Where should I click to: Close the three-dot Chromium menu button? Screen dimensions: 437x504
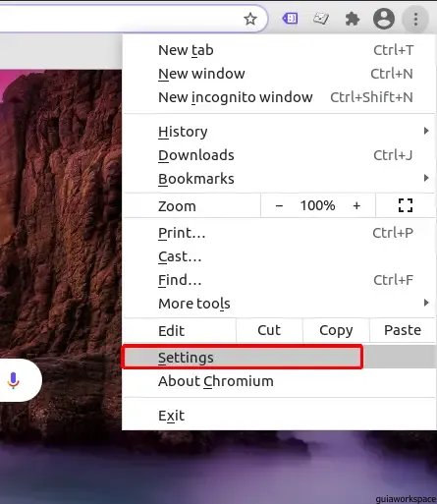point(415,19)
